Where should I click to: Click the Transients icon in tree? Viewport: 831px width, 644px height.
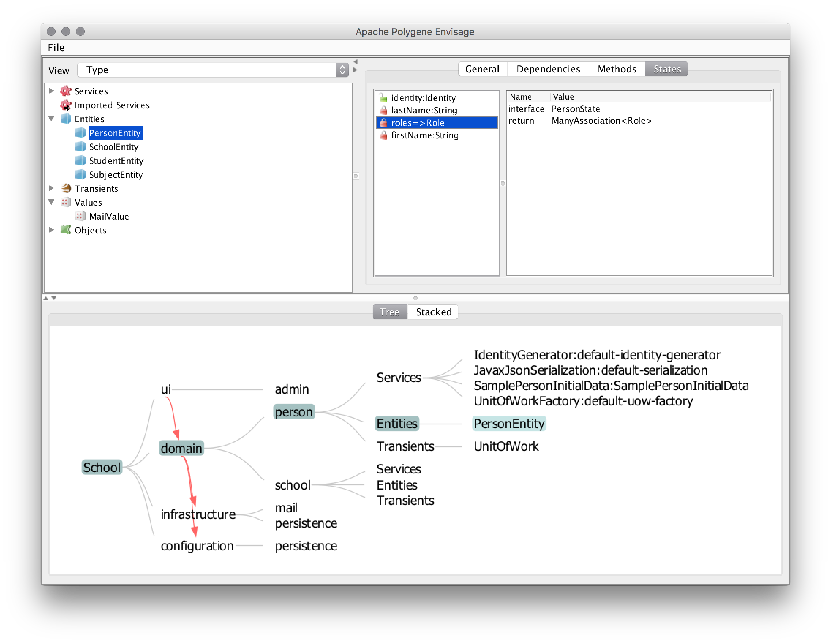[x=66, y=188]
